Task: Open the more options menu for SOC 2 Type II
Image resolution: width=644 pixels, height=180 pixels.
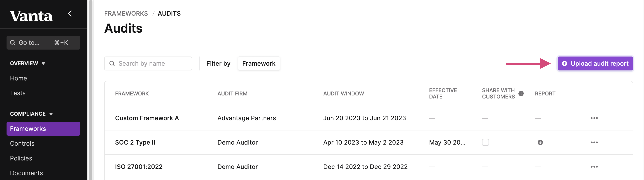Action: (x=594, y=142)
